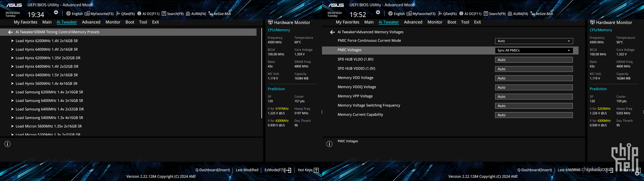Image resolution: width=644 pixels, height=181 pixels.
Task: Toggle ReSize BAR in right BIOS screen
Action: click(542, 14)
